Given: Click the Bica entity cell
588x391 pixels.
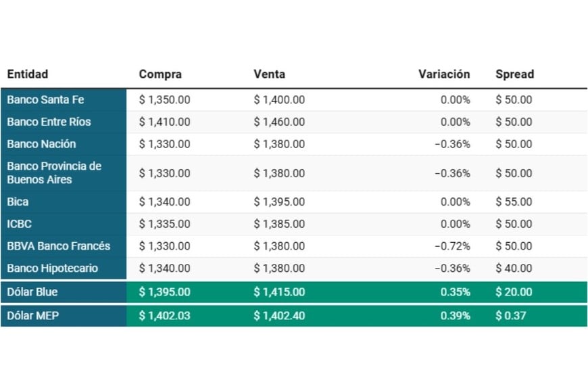Looking at the screenshot, I should pos(18,202).
